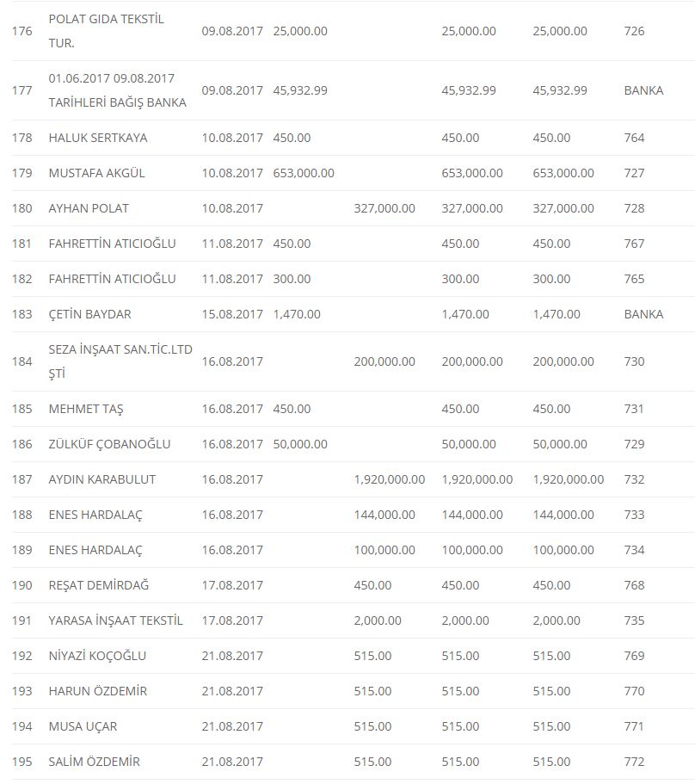Screen dimensions: 695x784
Task: Click the name POLAT GIDA TEKSTİL TUR.
Action: 106,31
